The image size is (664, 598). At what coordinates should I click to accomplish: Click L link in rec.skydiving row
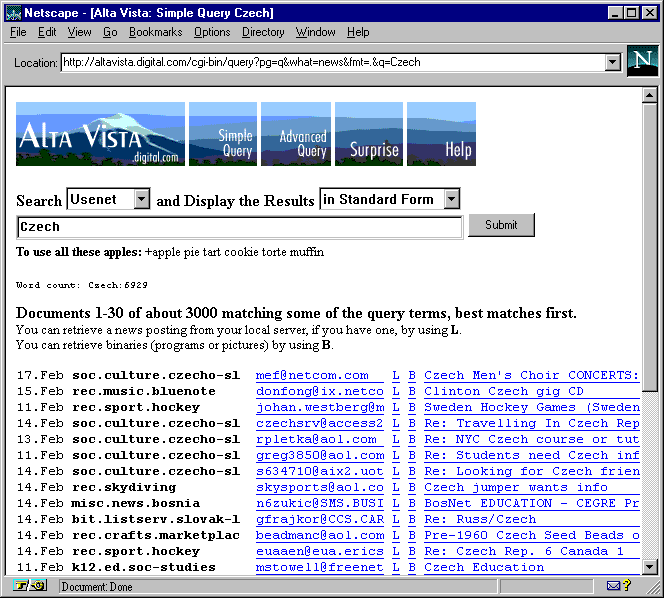396,488
